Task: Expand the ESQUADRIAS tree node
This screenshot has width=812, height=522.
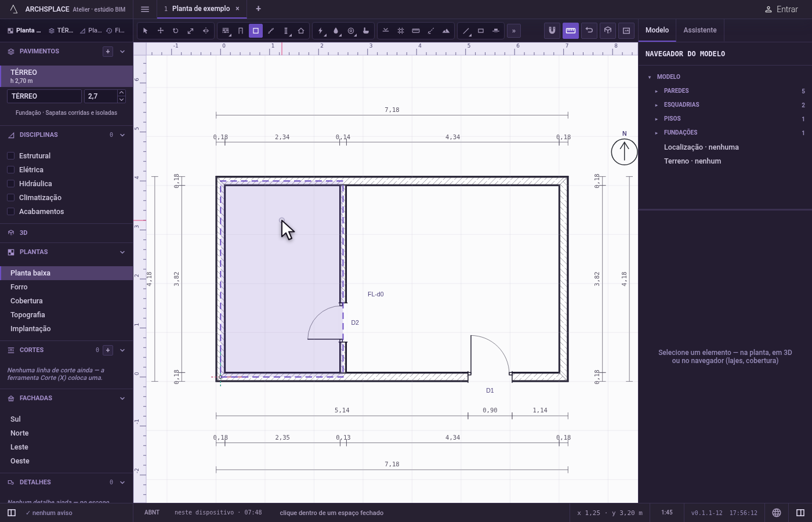Action: pos(657,105)
